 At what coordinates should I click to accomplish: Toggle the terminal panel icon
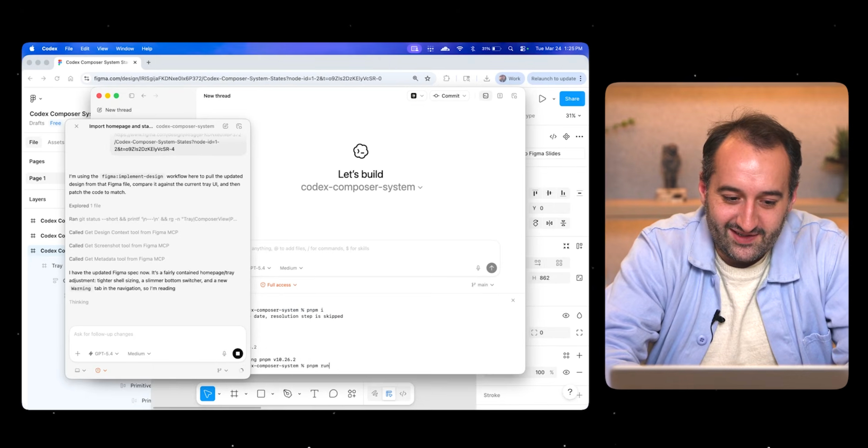tap(486, 96)
